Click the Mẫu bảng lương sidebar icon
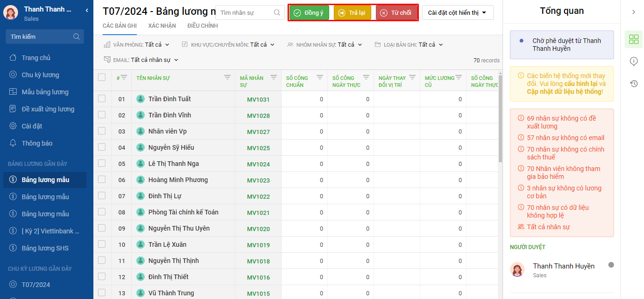The width and height of the screenshot is (644, 299). tap(13, 92)
